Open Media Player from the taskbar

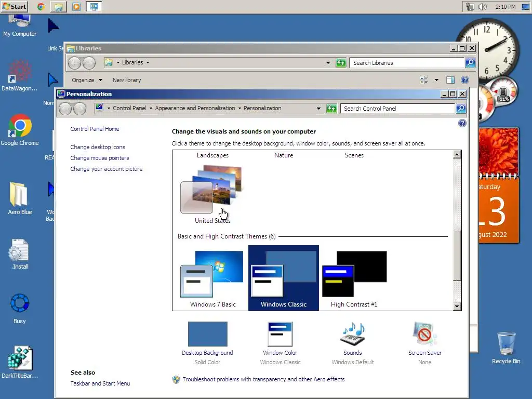coord(76,6)
